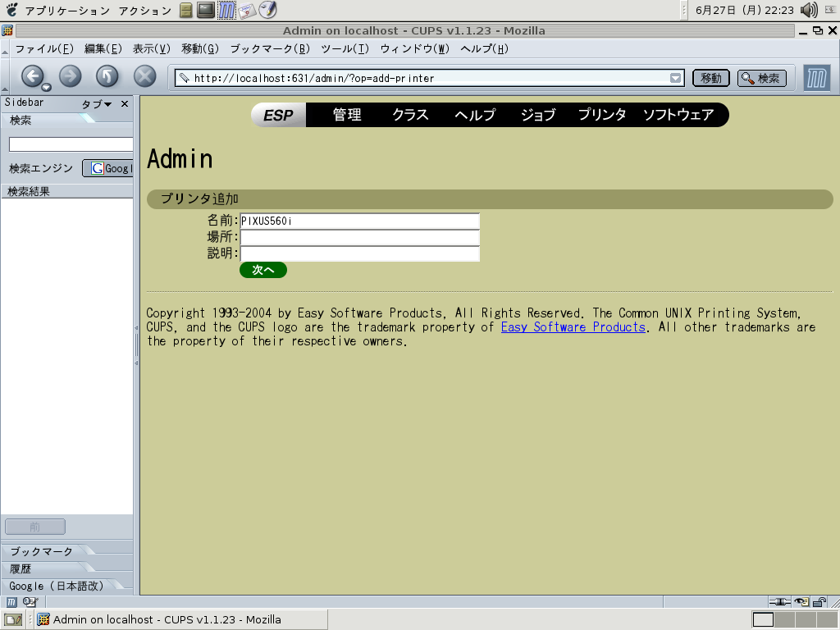Open the アクション panel menu
Viewport: 840px width, 630px height.
pos(144,10)
